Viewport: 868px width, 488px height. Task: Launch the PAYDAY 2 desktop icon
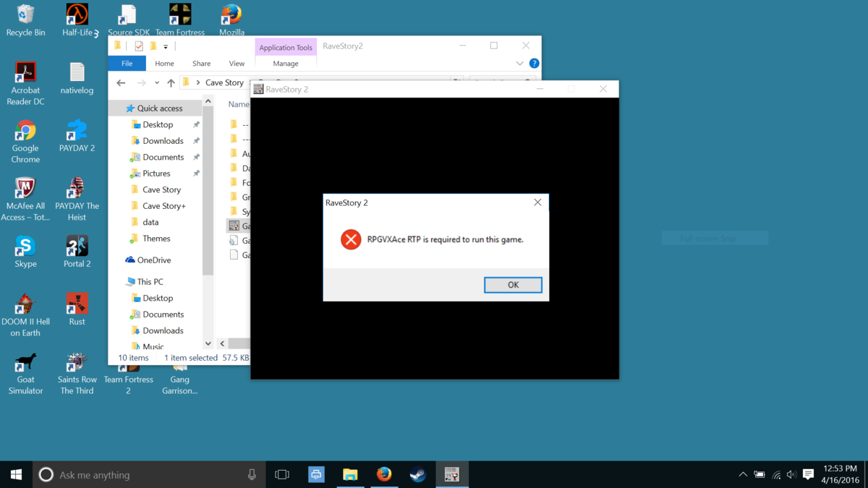(77, 136)
